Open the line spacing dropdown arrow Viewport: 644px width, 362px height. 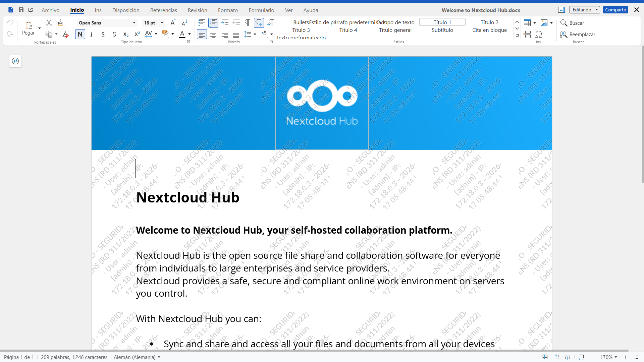click(x=255, y=34)
